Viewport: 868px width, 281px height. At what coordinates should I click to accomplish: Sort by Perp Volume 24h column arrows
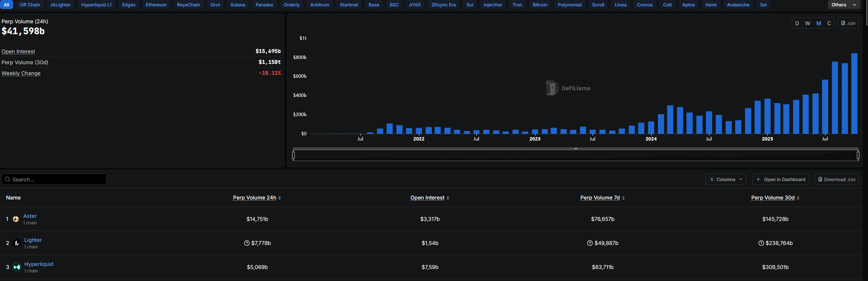click(280, 198)
